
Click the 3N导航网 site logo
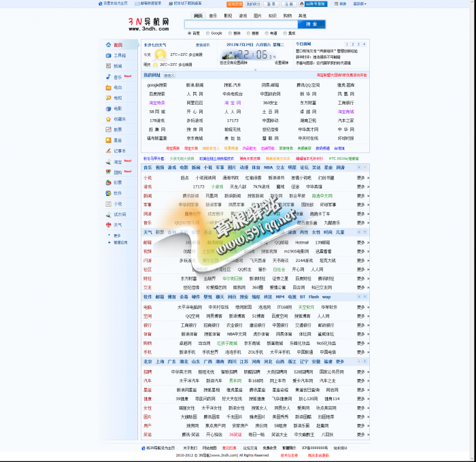(x=148, y=24)
